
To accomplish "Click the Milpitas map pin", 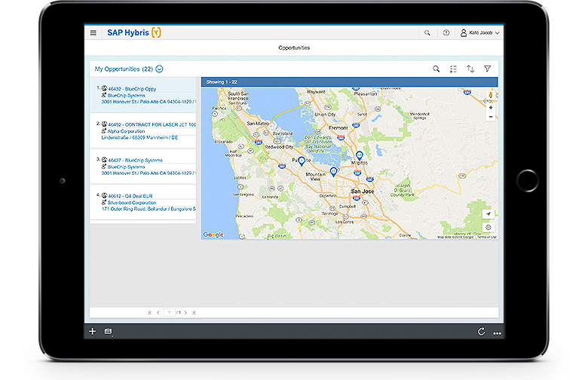I will 360,155.
